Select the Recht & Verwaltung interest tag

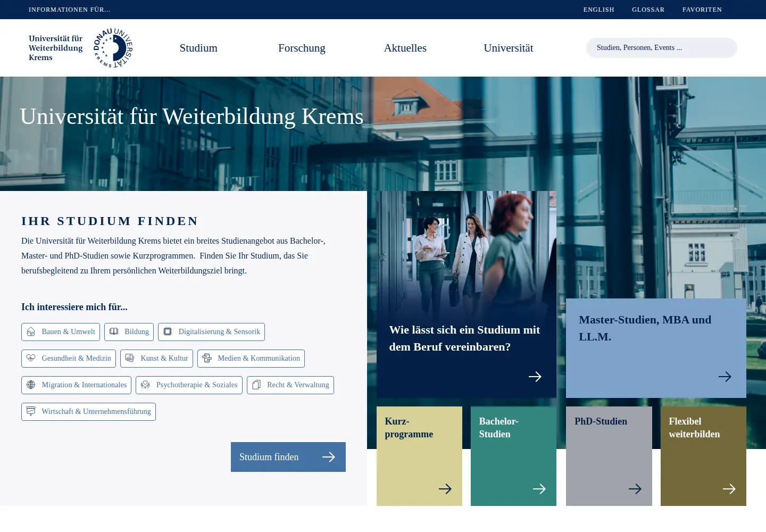tap(290, 385)
